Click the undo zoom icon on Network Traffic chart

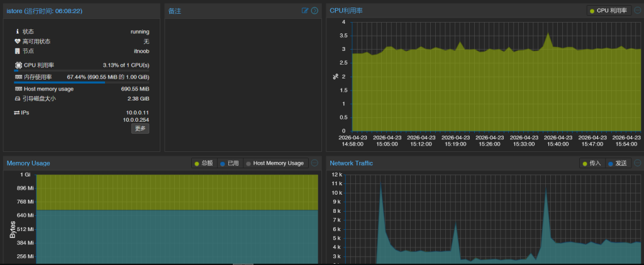[637, 163]
